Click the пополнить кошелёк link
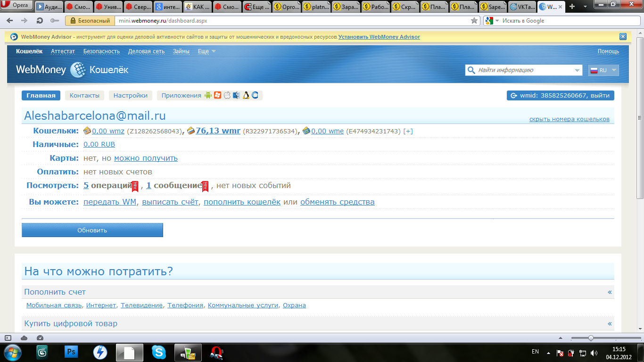This screenshot has height=362, width=644. point(242,202)
